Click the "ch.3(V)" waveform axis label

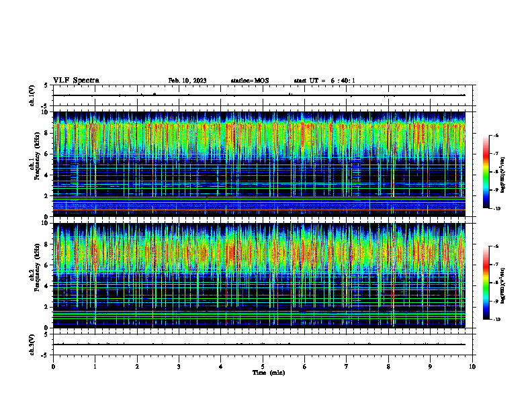point(32,345)
